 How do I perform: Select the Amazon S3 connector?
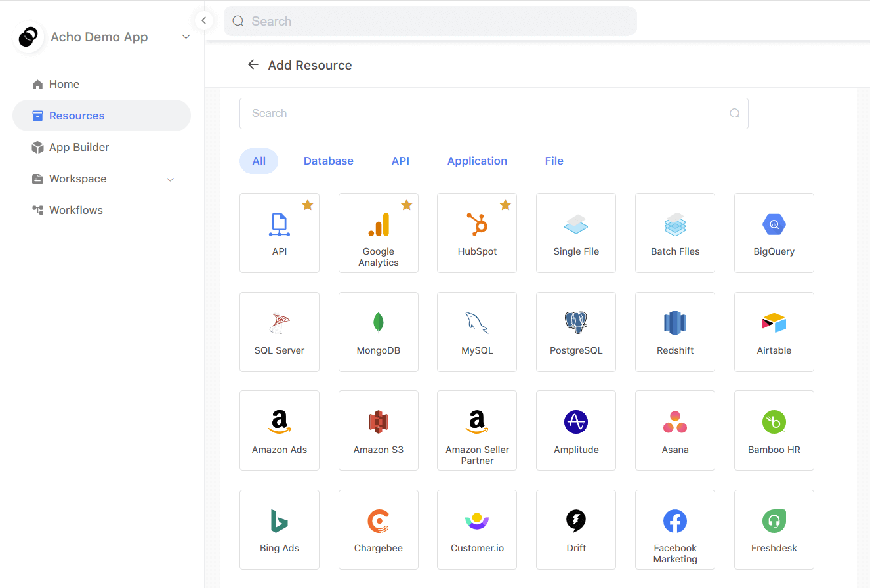379,430
